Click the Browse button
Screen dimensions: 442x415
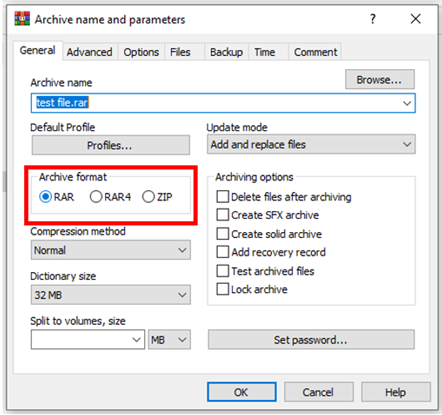(380, 79)
